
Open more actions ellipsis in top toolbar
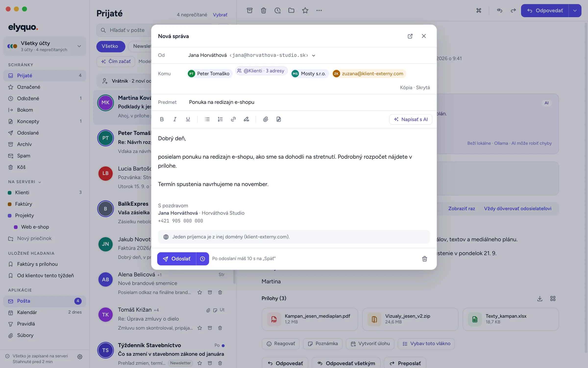[319, 10]
